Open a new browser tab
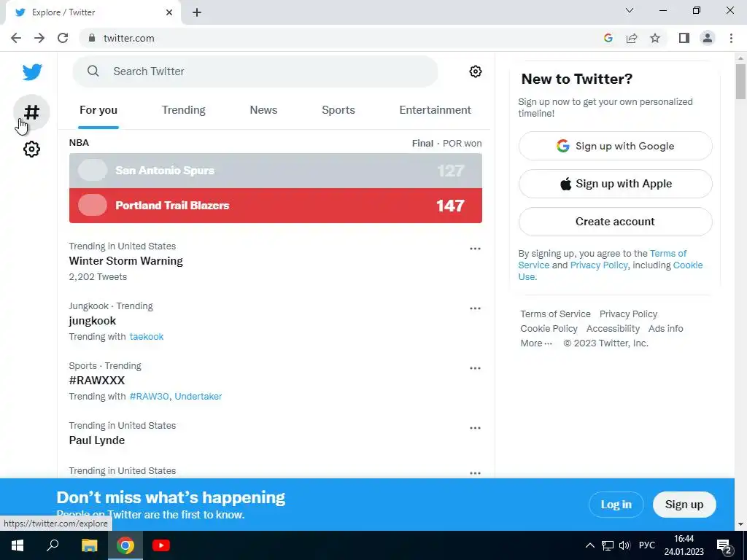The width and height of the screenshot is (747, 560). (197, 12)
